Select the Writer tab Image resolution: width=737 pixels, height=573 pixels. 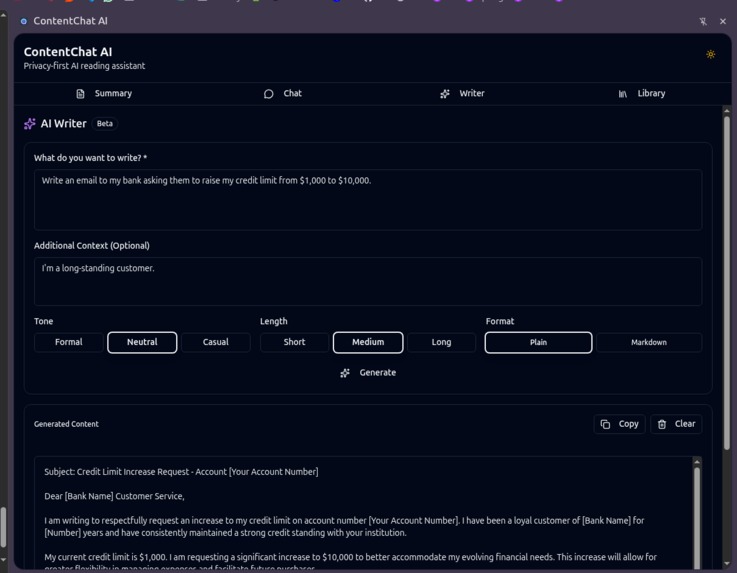pyautogui.click(x=462, y=94)
